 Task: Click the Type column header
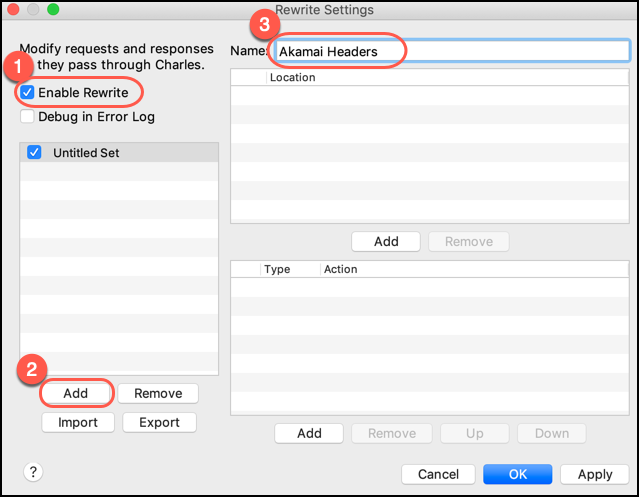click(x=277, y=269)
